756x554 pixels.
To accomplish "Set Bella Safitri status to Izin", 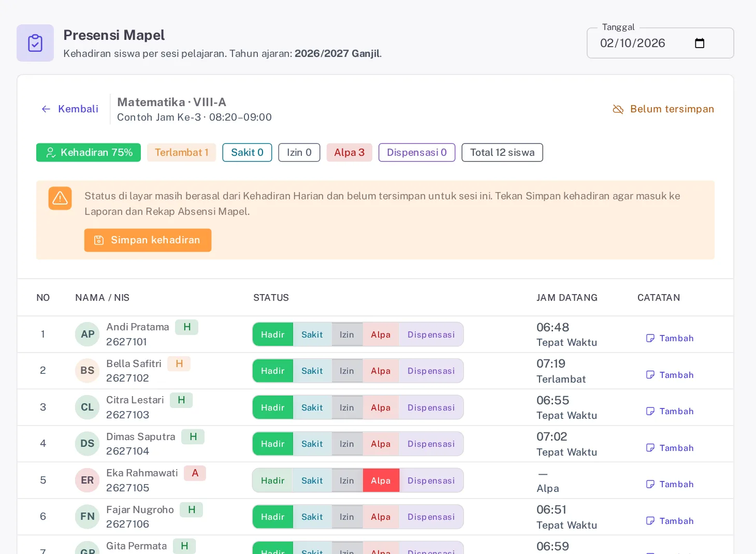I will [347, 371].
